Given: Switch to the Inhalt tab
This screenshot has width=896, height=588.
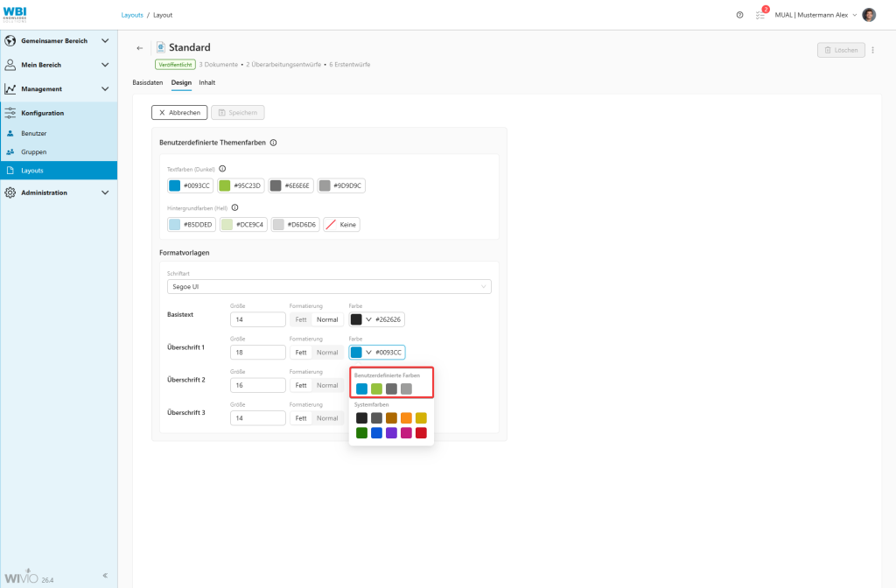Looking at the screenshot, I should [x=206, y=83].
